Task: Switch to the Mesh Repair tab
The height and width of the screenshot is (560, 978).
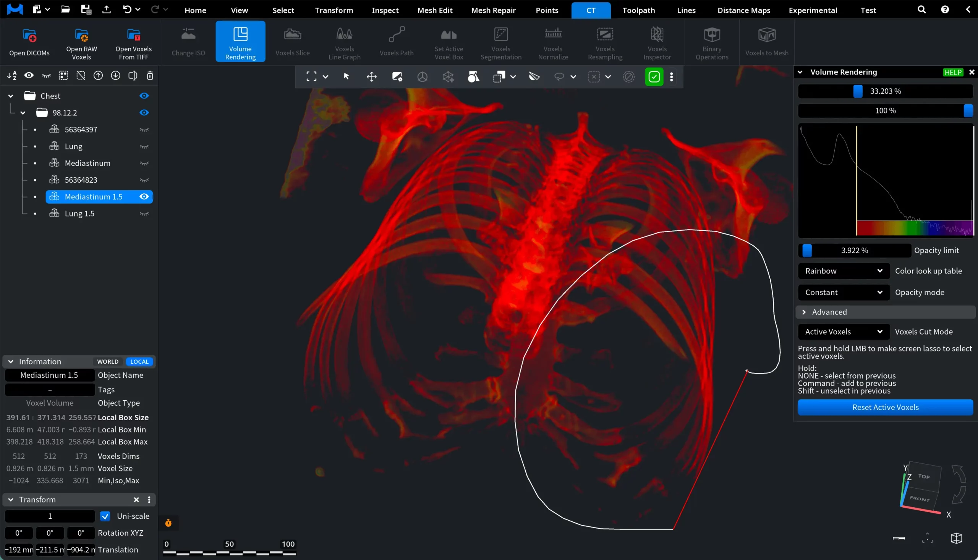Action: click(494, 10)
